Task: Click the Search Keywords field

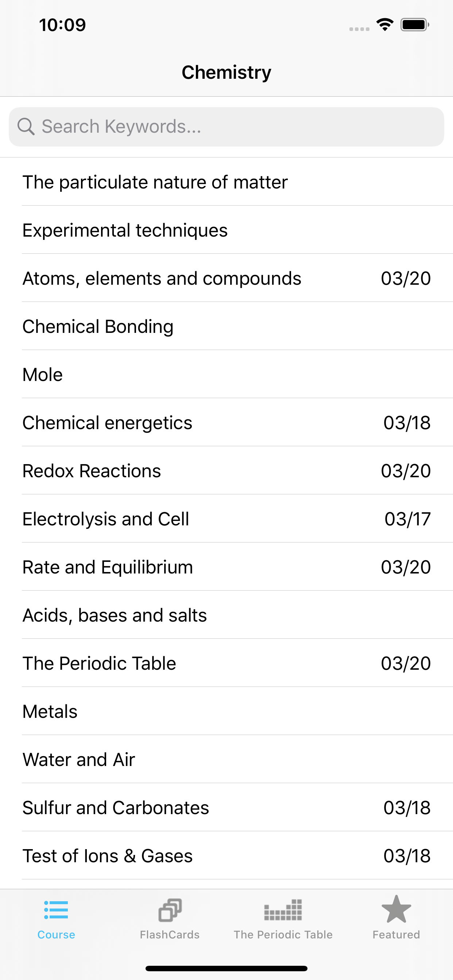Action: point(226,127)
